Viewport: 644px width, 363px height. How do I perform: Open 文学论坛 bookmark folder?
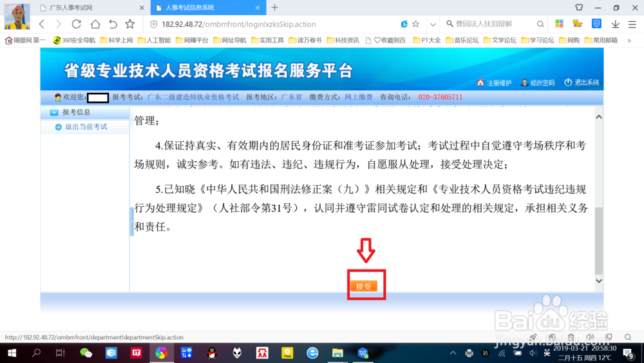point(500,40)
